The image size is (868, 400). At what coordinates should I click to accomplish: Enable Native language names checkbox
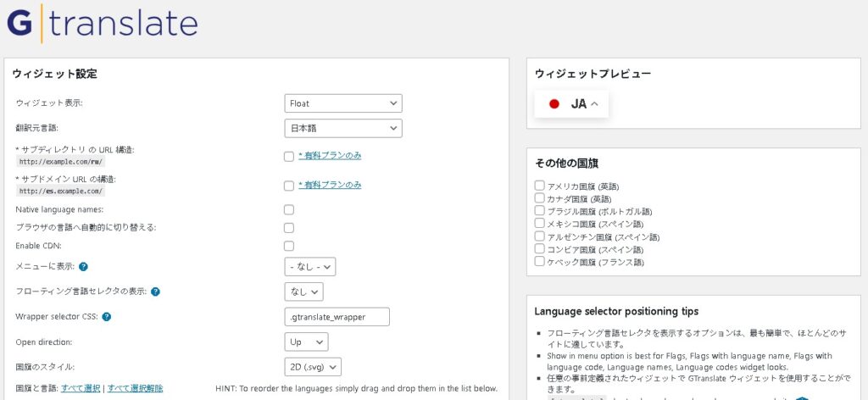(289, 209)
